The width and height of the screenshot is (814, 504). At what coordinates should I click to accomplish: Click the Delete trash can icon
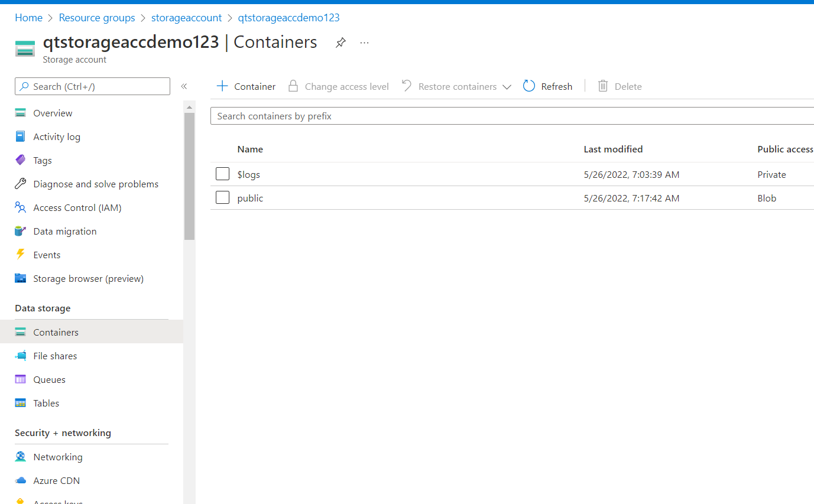tap(603, 86)
